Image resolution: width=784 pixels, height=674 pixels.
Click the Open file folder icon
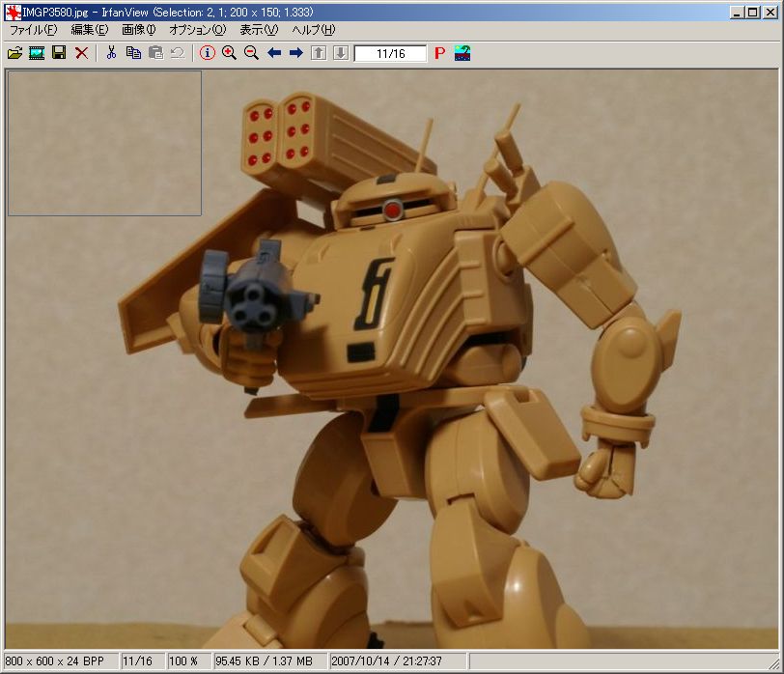pyautogui.click(x=14, y=53)
